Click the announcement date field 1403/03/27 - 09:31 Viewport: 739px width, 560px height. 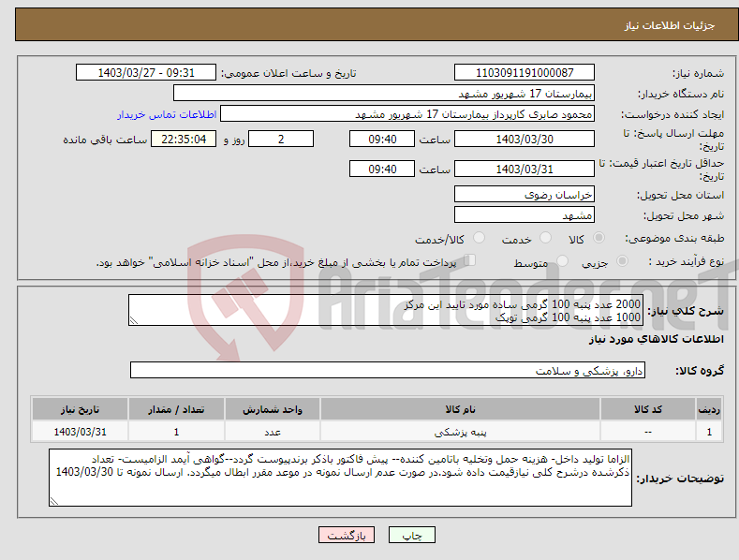point(146,73)
